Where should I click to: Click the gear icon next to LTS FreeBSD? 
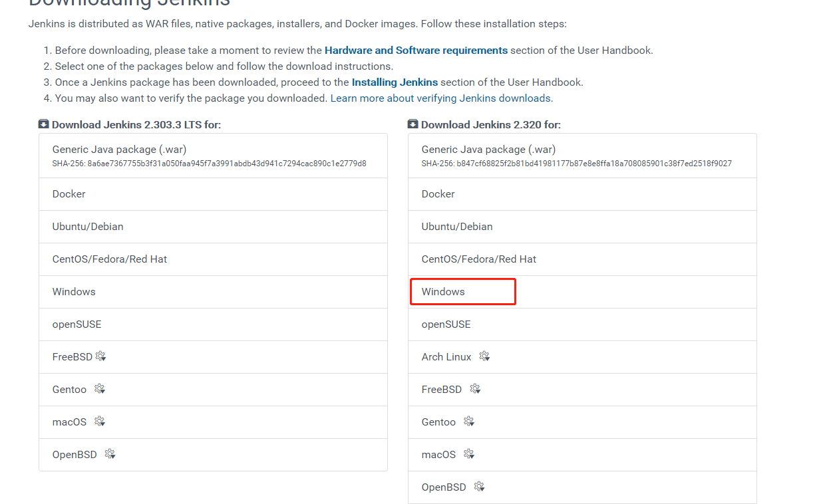100,356
